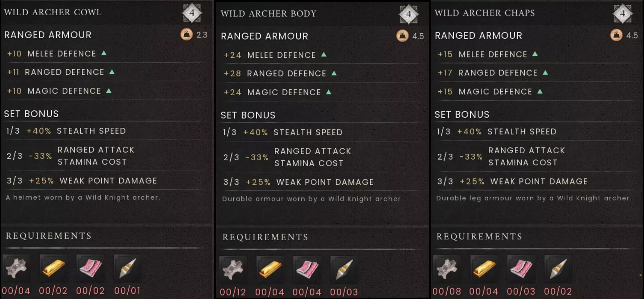This screenshot has height=299, width=644.
Task: Click the tier 4 badge on Wild Archer Cowl
Action: point(192,13)
